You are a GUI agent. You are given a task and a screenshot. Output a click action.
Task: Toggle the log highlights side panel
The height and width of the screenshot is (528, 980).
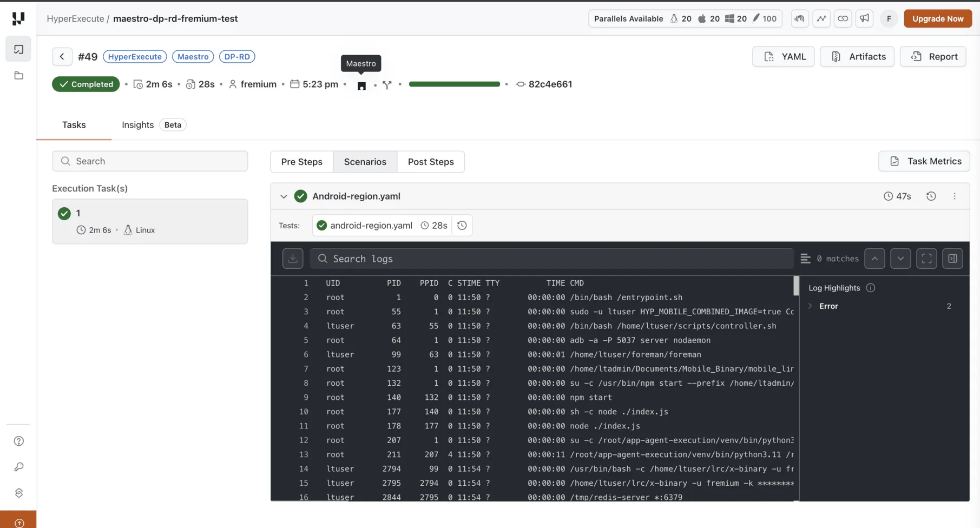point(952,259)
